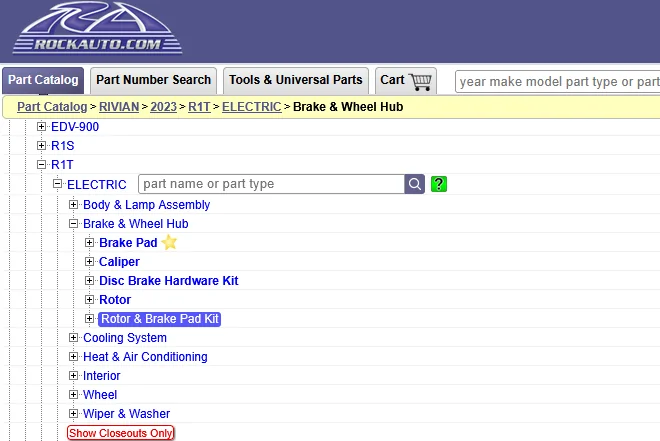Expand the Wheel category
The width and height of the screenshot is (660, 441).
73,394
